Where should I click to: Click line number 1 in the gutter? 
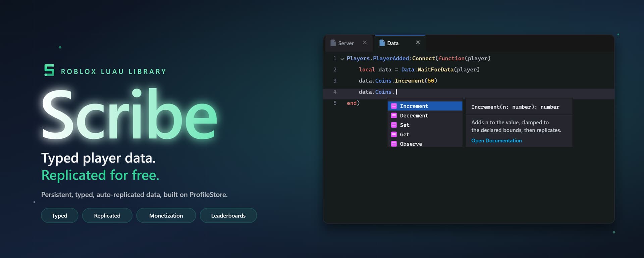point(335,58)
